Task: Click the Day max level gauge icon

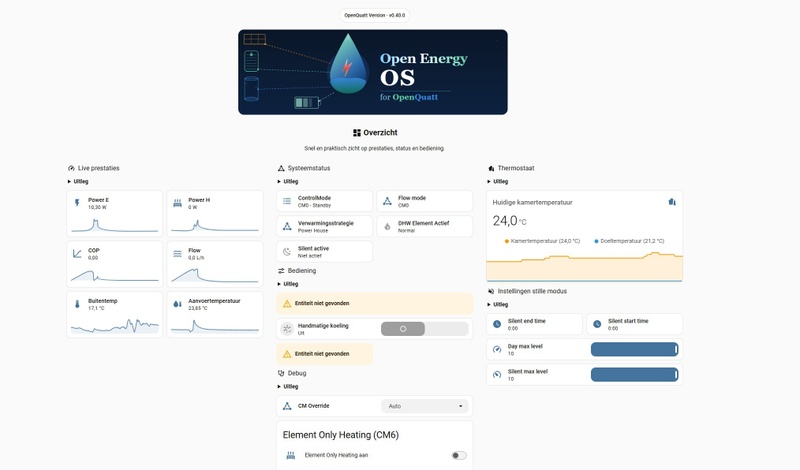Action: click(x=497, y=350)
